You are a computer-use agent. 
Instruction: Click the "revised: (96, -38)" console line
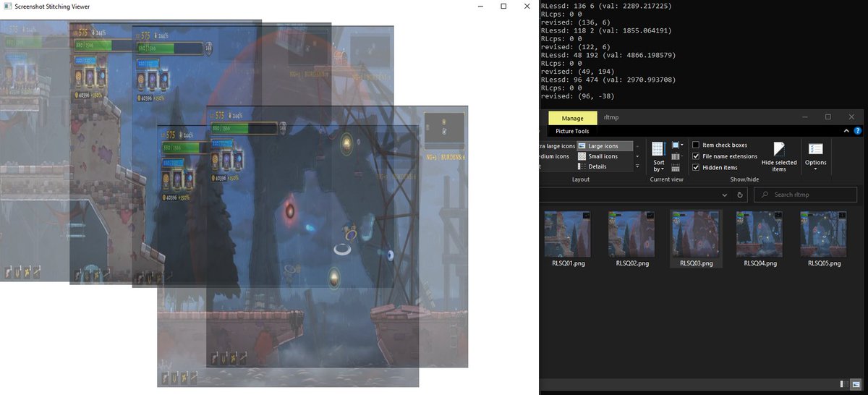[x=577, y=96]
